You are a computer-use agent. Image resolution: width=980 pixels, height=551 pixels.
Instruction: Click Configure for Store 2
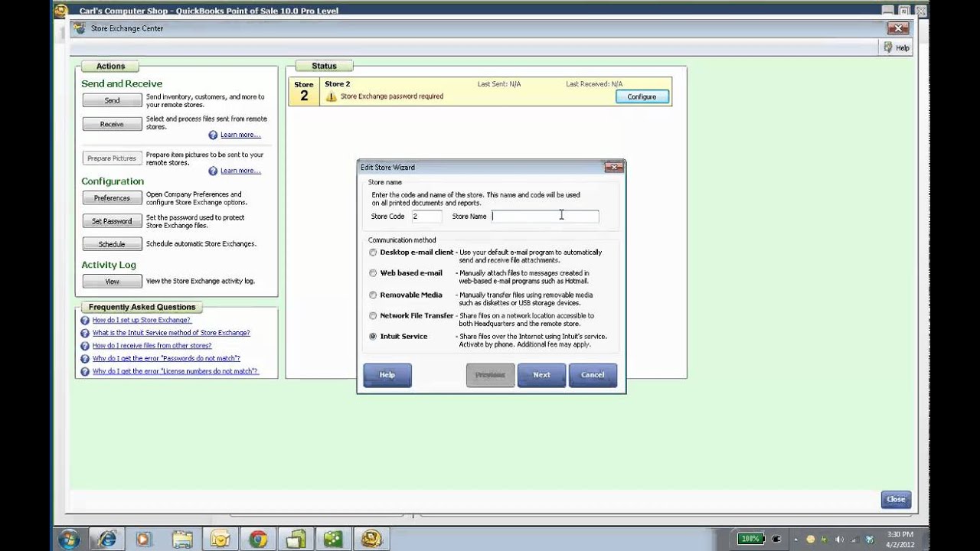(x=642, y=96)
